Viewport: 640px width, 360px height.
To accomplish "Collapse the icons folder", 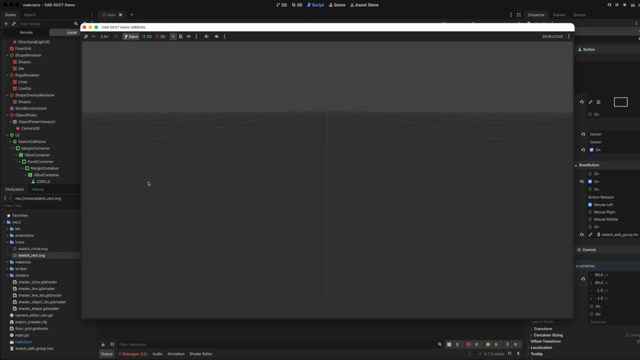I will (7, 242).
